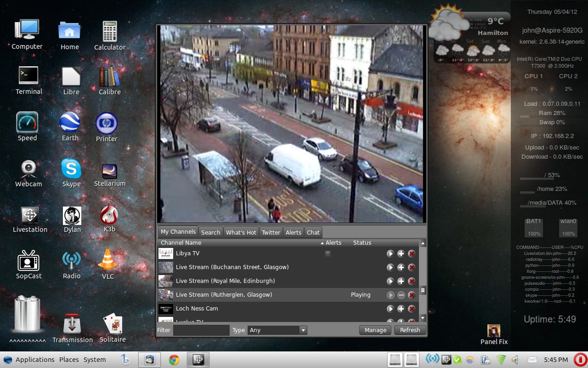The image size is (588, 368).
Task: Click the Manage button
Action: pos(375,330)
